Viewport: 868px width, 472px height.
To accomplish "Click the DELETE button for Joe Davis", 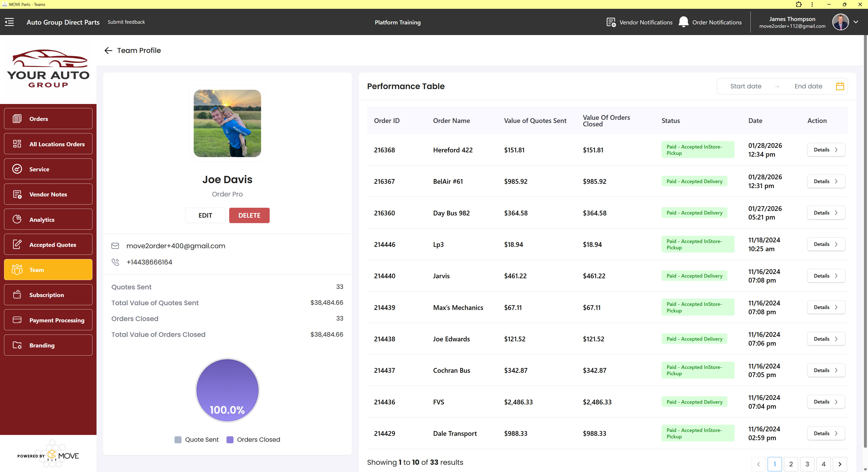I will coord(249,215).
